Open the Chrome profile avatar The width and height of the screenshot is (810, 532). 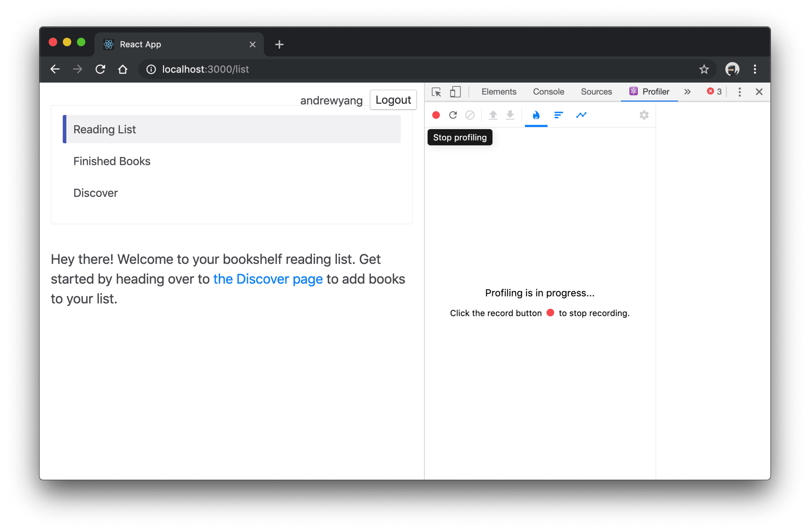(732, 69)
